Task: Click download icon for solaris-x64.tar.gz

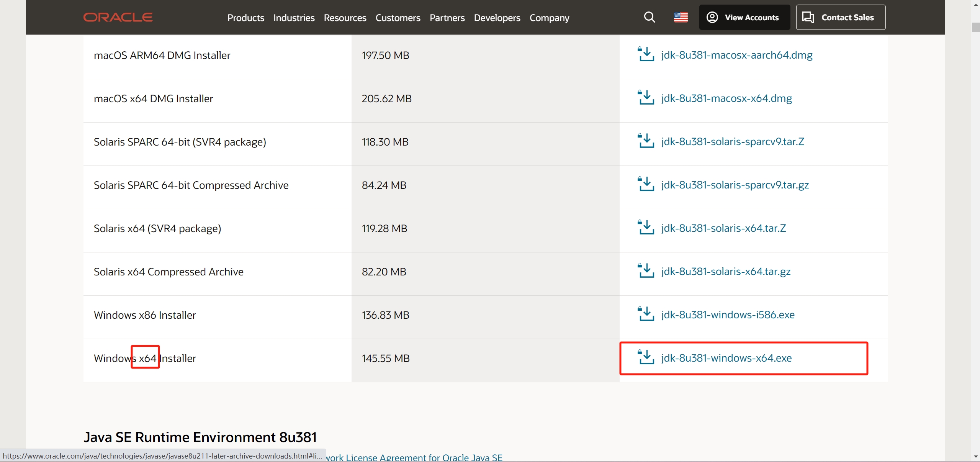Action: tap(646, 271)
